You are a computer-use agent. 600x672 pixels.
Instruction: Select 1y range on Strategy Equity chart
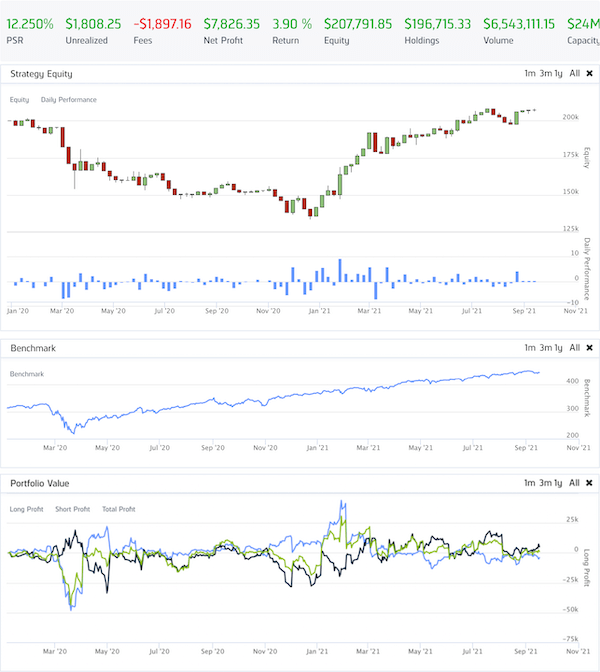(x=557, y=73)
